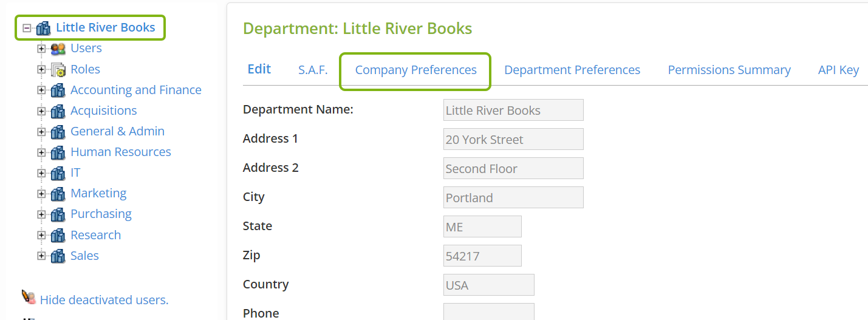Click the Users group icon
The image size is (868, 320).
click(x=58, y=49)
